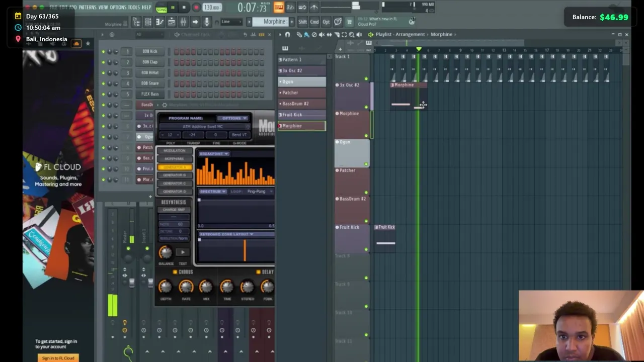Mute the FLEX Bass channel via green LED
This screenshot has height=362, width=644.
pyautogui.click(x=104, y=94)
